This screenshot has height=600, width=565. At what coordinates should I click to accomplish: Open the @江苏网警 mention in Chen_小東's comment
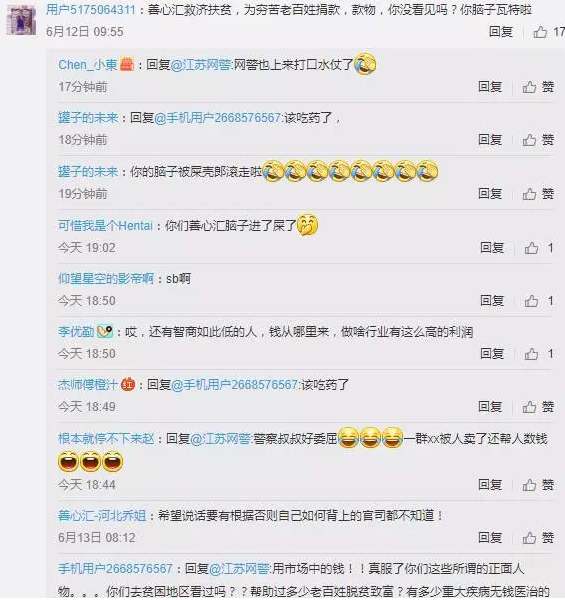[200, 65]
